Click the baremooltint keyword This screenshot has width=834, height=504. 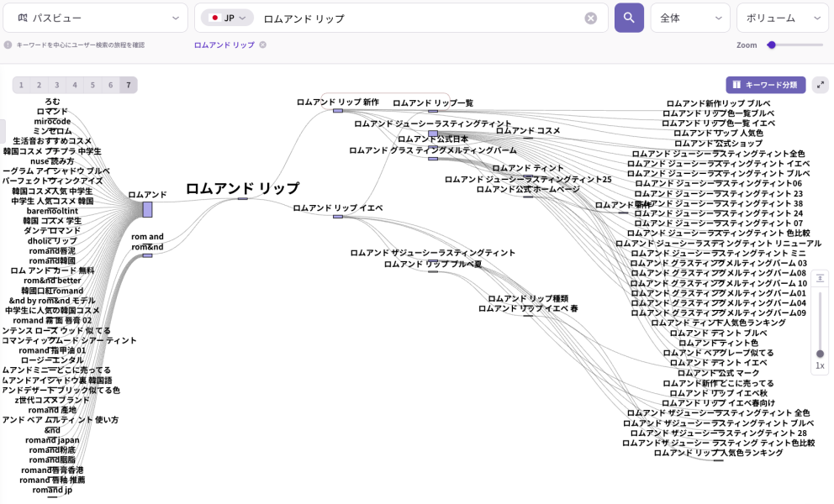[52, 211]
